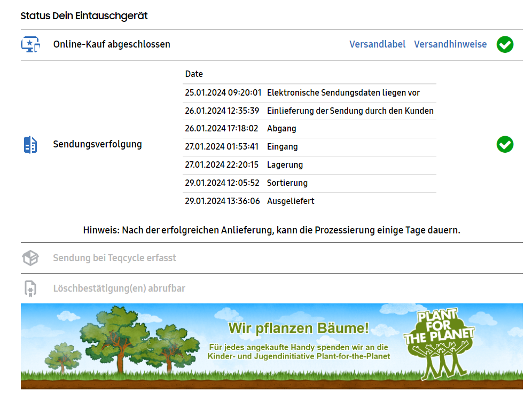Select the Lagerung tracking entry
Image resolution: width=532 pixels, height=399 pixels.
285,165
